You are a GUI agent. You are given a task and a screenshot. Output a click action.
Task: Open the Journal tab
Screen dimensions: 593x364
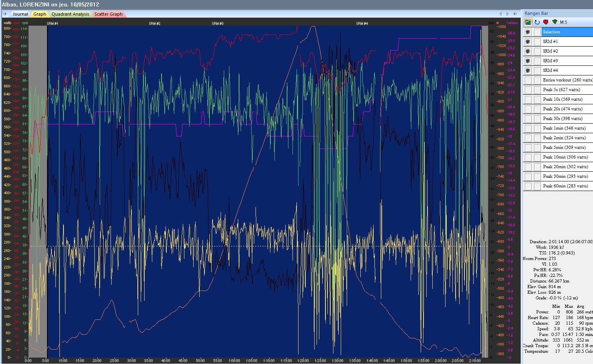point(20,14)
